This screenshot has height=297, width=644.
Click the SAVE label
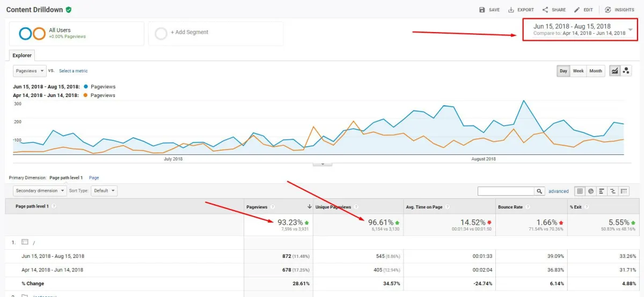(x=494, y=10)
